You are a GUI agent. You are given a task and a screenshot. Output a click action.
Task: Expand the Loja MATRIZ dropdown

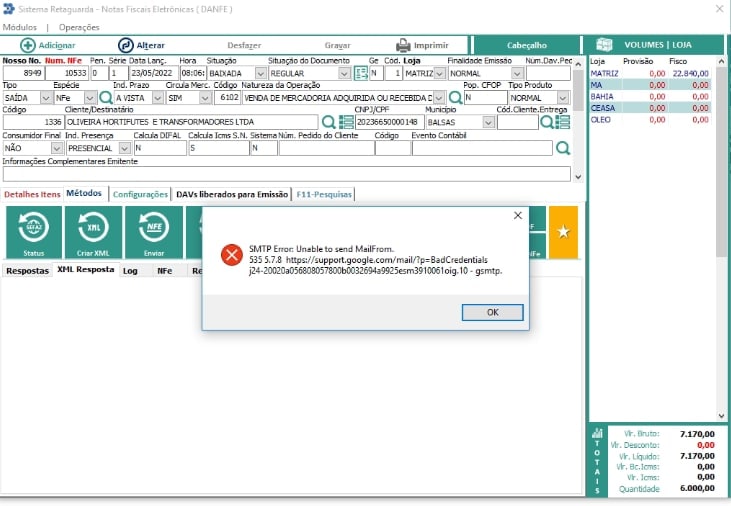[x=440, y=73]
